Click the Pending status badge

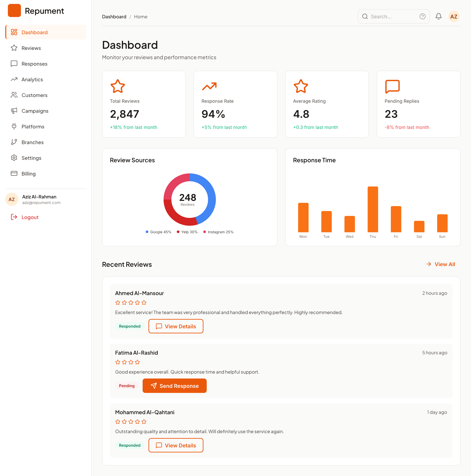(x=127, y=386)
